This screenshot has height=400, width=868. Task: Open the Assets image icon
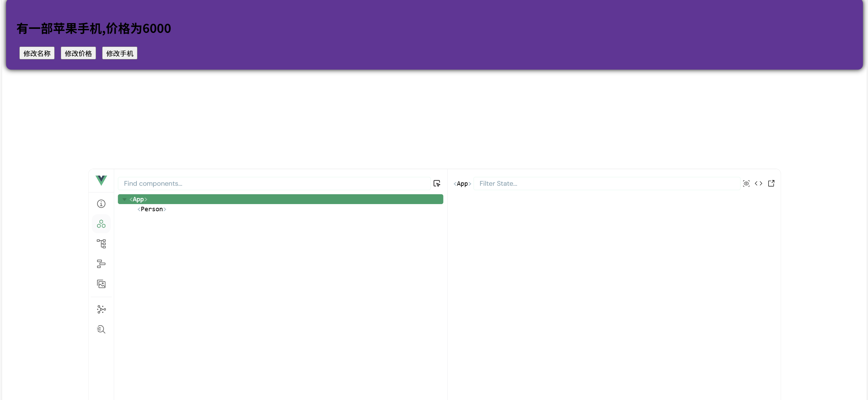click(x=101, y=284)
